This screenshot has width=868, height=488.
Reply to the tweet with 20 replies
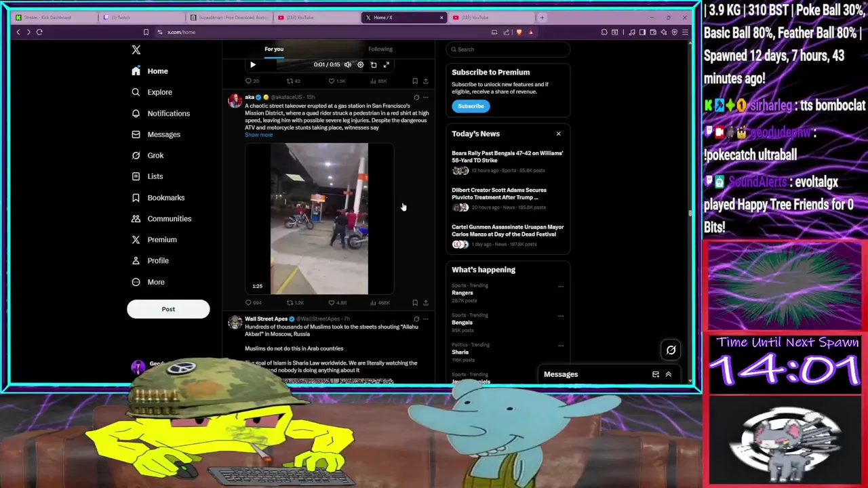click(251, 81)
